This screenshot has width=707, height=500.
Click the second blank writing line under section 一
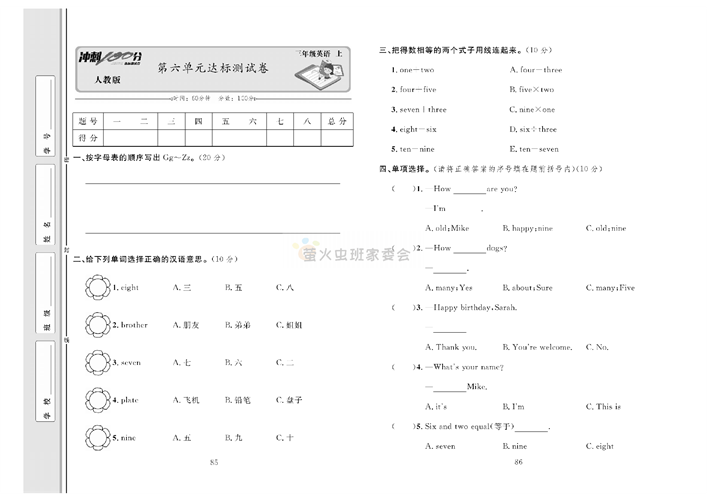click(212, 233)
